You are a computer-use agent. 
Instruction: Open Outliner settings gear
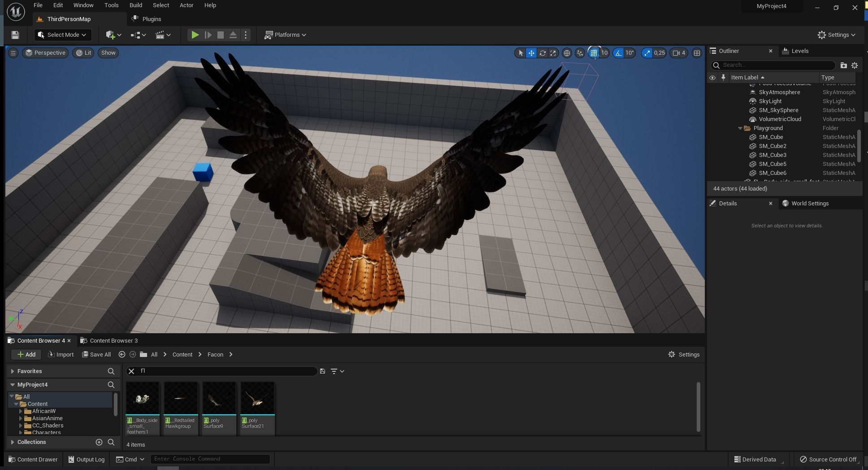(x=855, y=65)
